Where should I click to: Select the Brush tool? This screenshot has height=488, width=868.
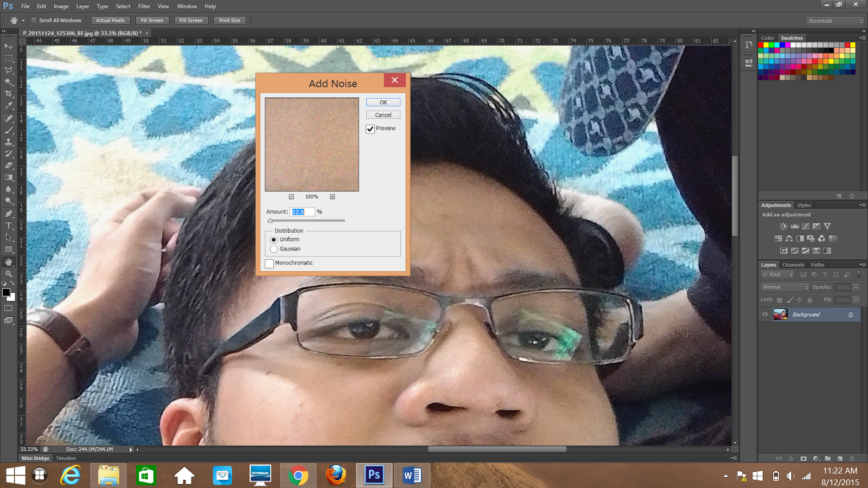[x=9, y=130]
